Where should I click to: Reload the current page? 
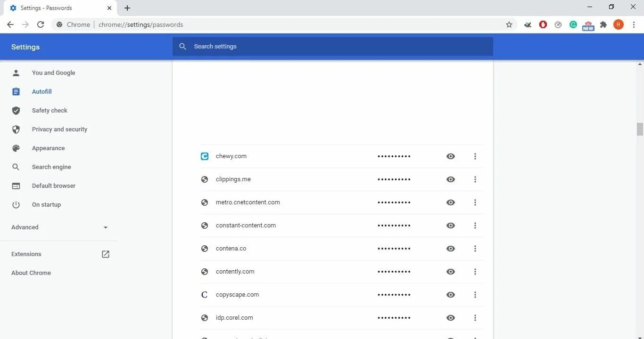[x=41, y=24]
